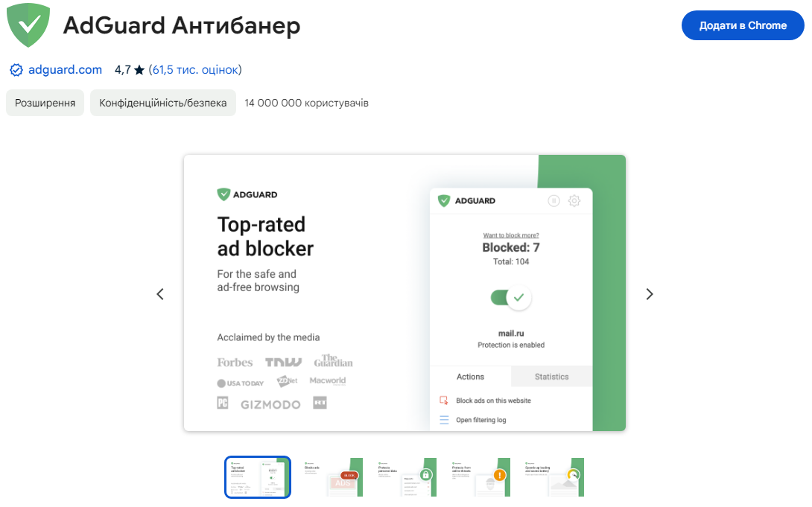Click the AdGuard shield logo at top left
This screenshot has height=507, width=812.
tap(28, 25)
